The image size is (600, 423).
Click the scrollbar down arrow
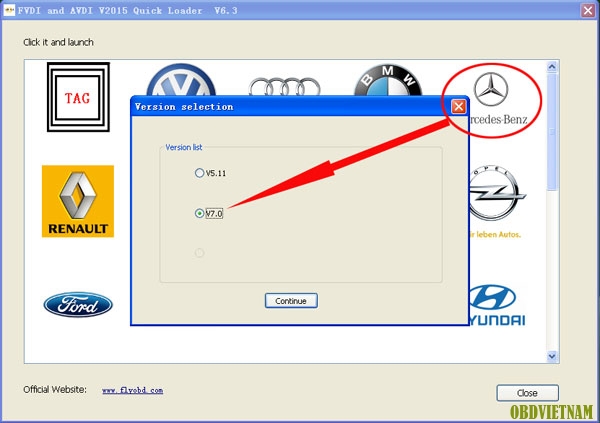pos(552,356)
